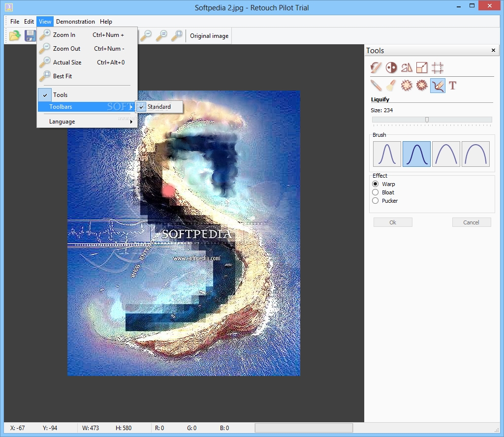Choose the narrowest brush profile
The image size is (504, 437).
point(387,154)
